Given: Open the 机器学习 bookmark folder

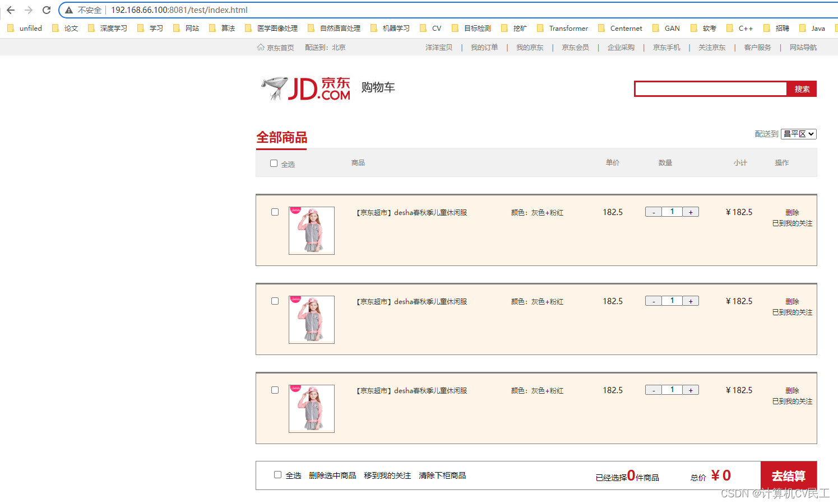Looking at the screenshot, I should coord(390,28).
